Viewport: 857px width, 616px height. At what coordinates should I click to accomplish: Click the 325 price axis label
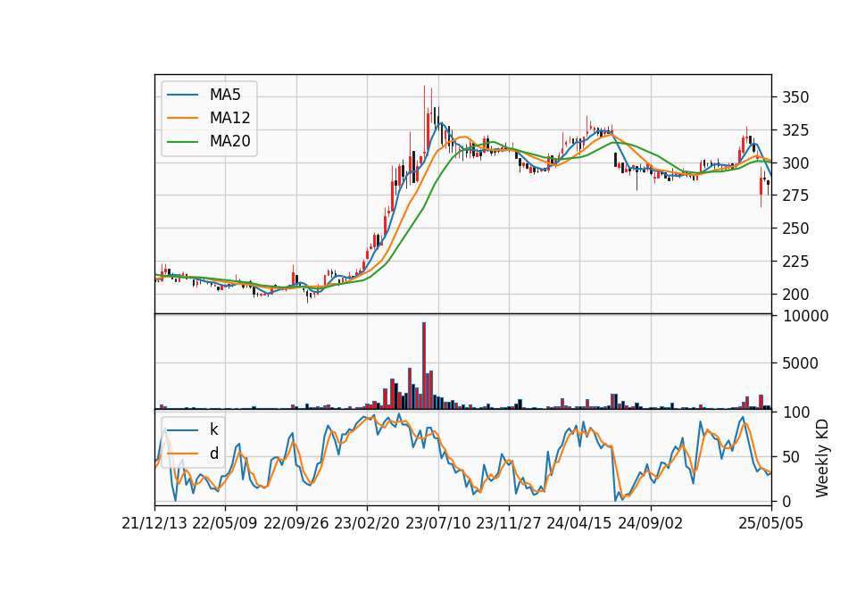pos(795,130)
